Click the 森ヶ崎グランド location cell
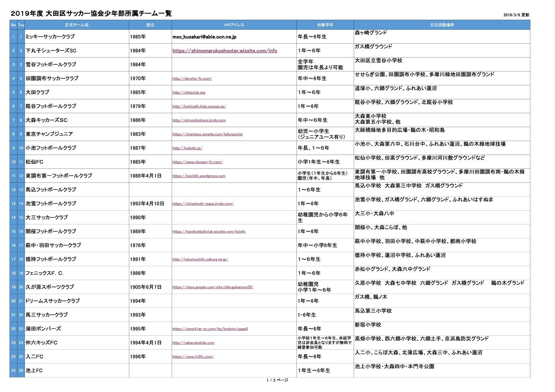 click(x=442, y=37)
